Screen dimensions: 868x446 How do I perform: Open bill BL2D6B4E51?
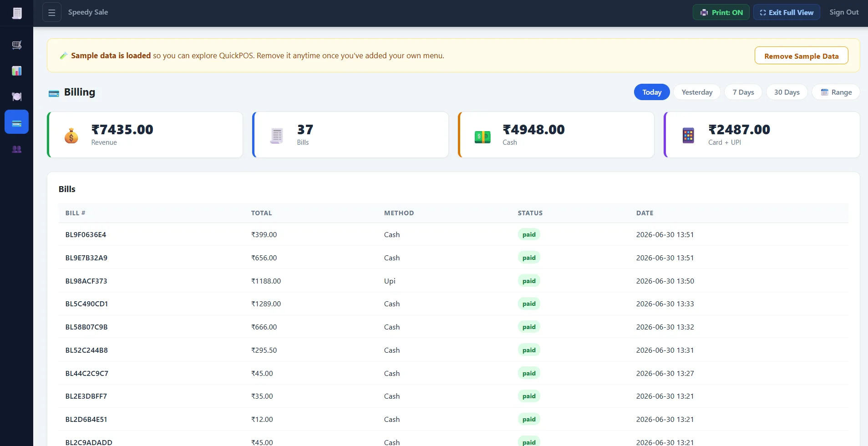click(x=86, y=420)
